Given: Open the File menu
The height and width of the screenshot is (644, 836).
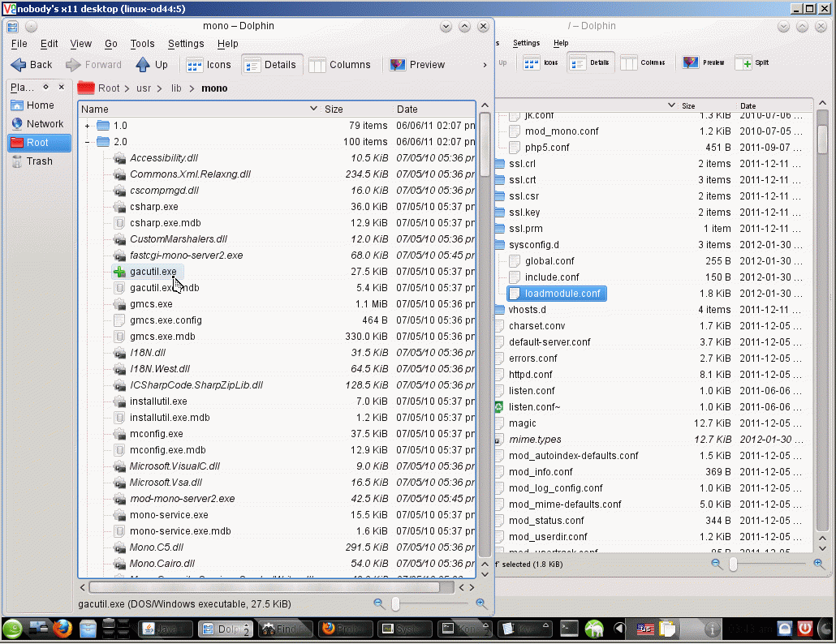Looking at the screenshot, I should [x=19, y=44].
